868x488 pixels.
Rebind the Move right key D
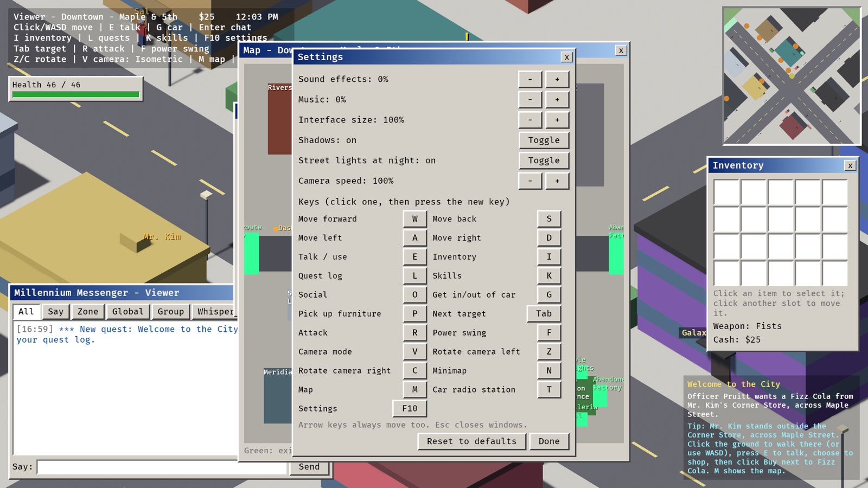549,238
